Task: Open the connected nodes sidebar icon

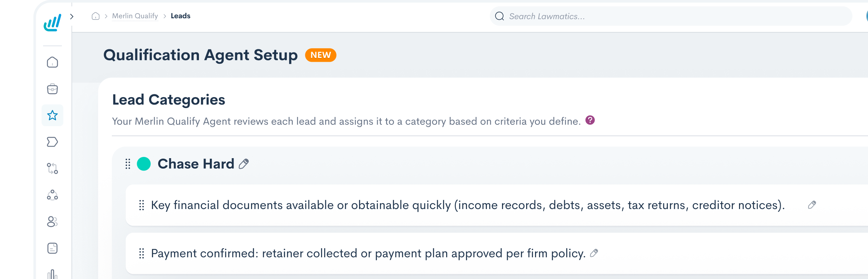Action: pyautogui.click(x=52, y=195)
